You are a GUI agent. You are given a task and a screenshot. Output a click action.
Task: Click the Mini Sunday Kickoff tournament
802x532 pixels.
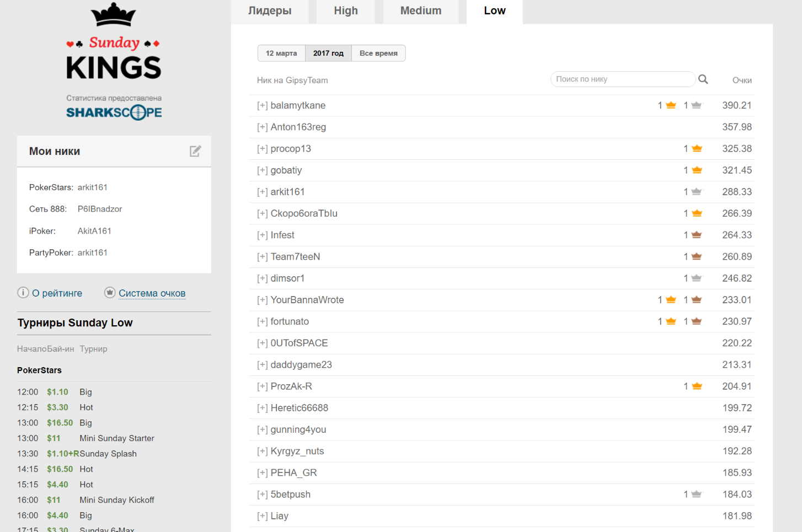click(x=117, y=500)
